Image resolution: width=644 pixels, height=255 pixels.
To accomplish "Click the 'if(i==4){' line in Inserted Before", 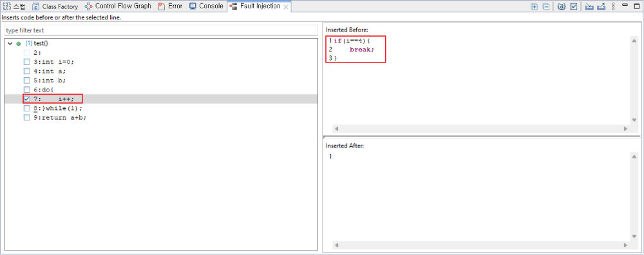I will [x=352, y=41].
